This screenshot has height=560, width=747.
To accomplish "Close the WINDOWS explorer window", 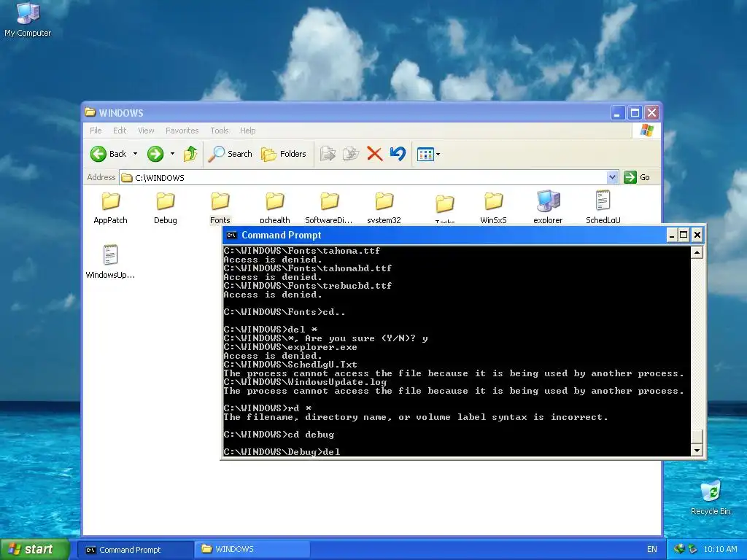I will [651, 113].
